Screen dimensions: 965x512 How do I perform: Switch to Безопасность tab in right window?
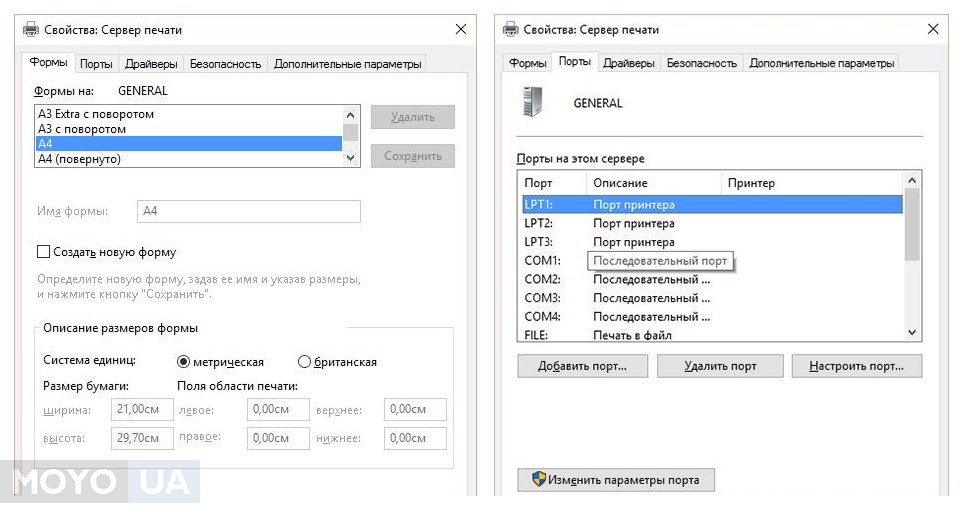click(x=701, y=63)
